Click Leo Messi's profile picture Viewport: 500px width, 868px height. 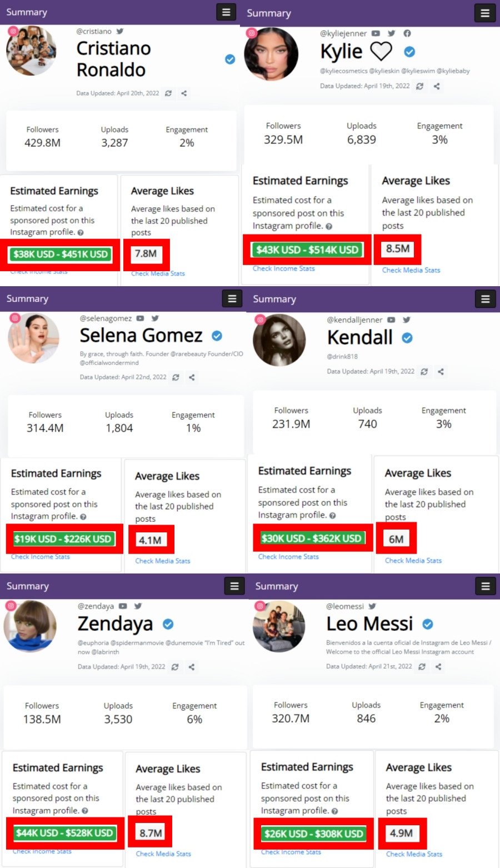[x=278, y=627]
